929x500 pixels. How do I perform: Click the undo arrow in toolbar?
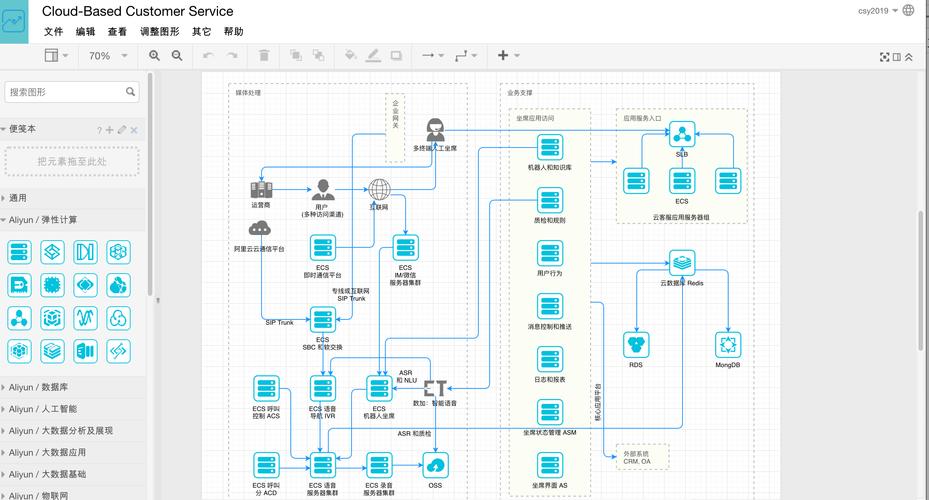click(208, 56)
